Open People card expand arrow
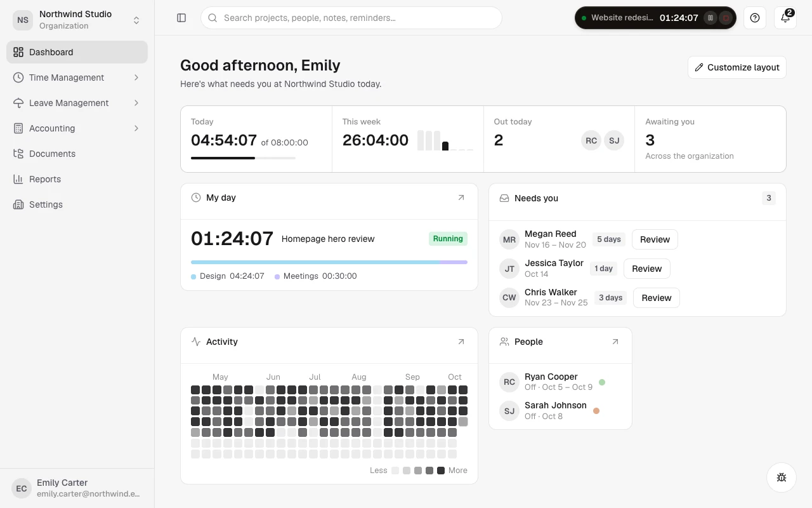The width and height of the screenshot is (812, 508). click(615, 342)
